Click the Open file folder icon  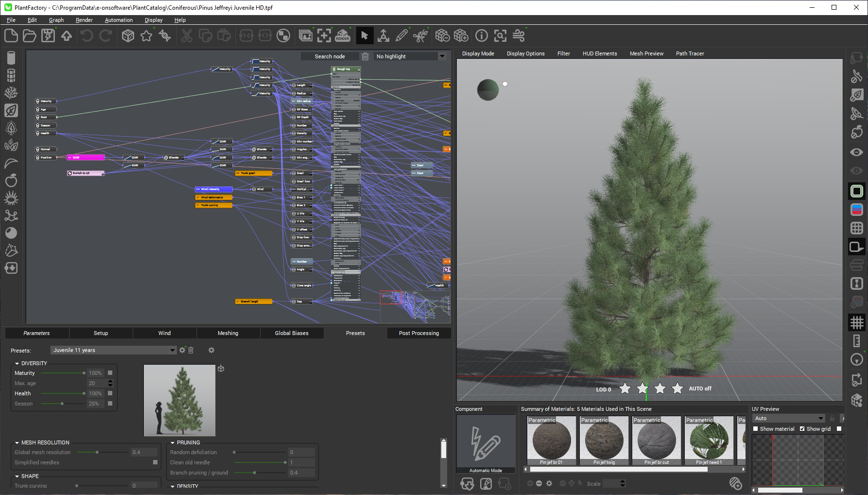click(x=29, y=35)
